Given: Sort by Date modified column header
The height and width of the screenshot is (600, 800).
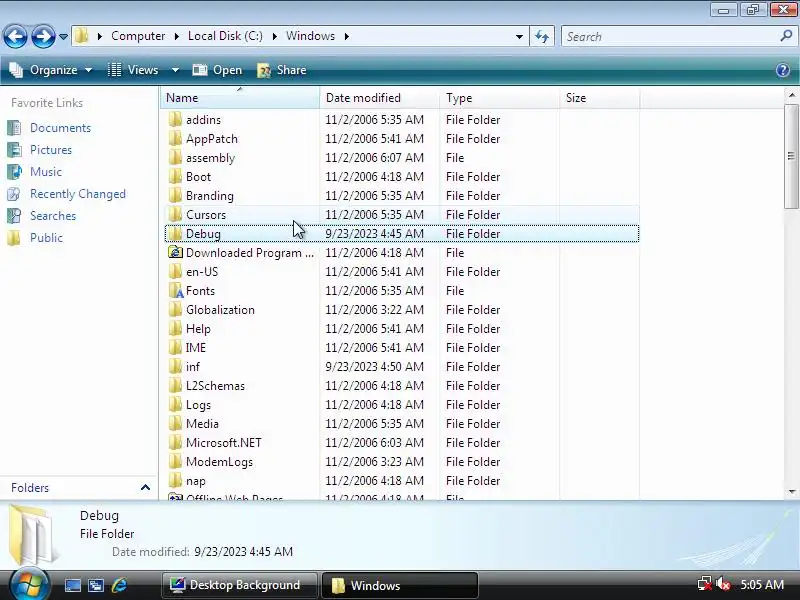Looking at the screenshot, I should [x=379, y=97].
